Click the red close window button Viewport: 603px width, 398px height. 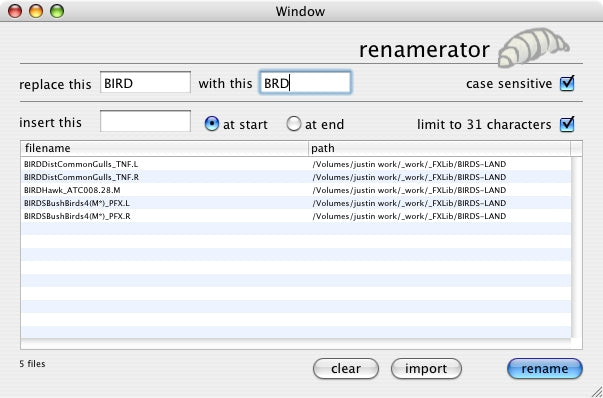point(15,11)
